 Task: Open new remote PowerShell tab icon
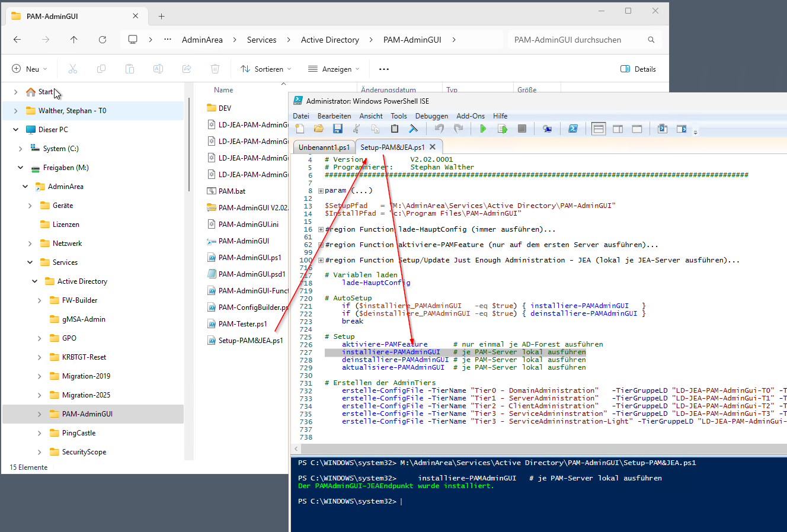[548, 129]
